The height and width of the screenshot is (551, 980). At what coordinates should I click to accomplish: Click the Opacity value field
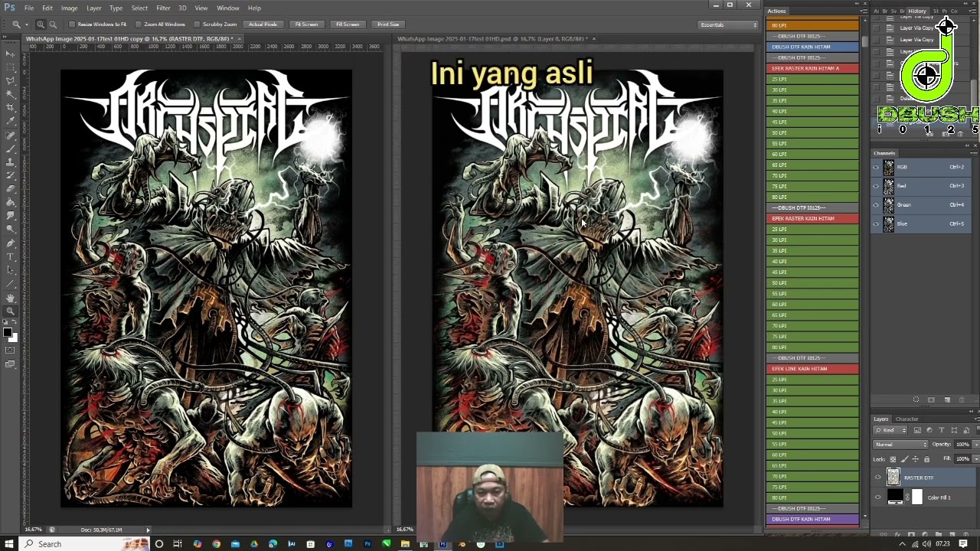[x=962, y=445]
